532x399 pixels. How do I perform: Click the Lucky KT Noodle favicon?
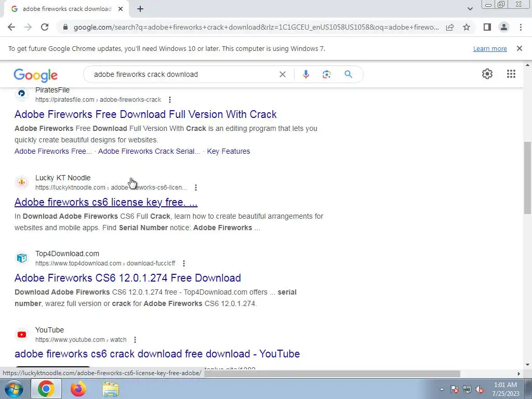[22, 182]
